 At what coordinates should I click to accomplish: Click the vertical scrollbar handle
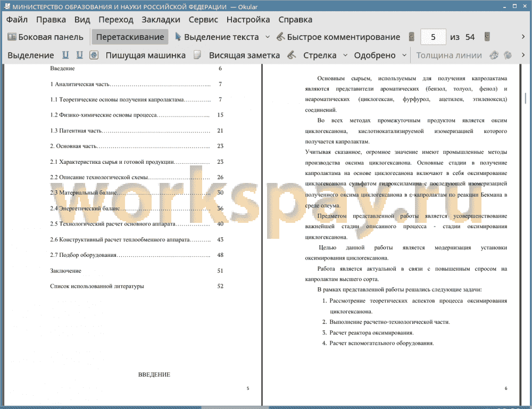pos(526,99)
